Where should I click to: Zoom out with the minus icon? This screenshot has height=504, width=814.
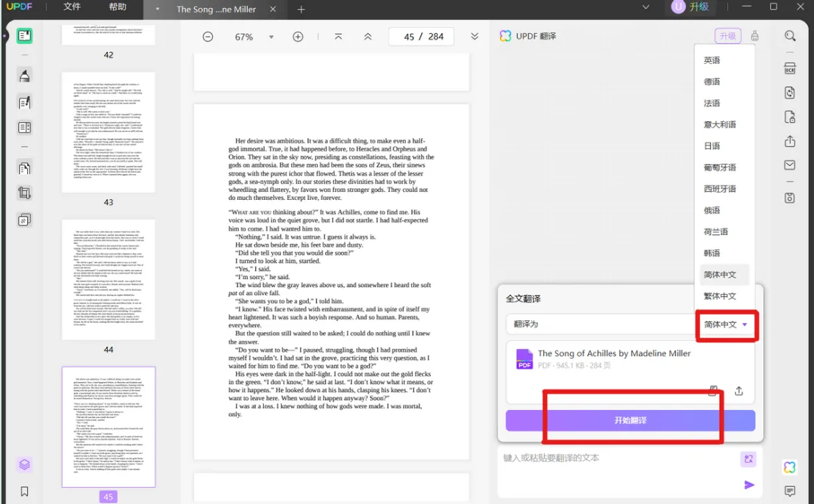point(207,37)
